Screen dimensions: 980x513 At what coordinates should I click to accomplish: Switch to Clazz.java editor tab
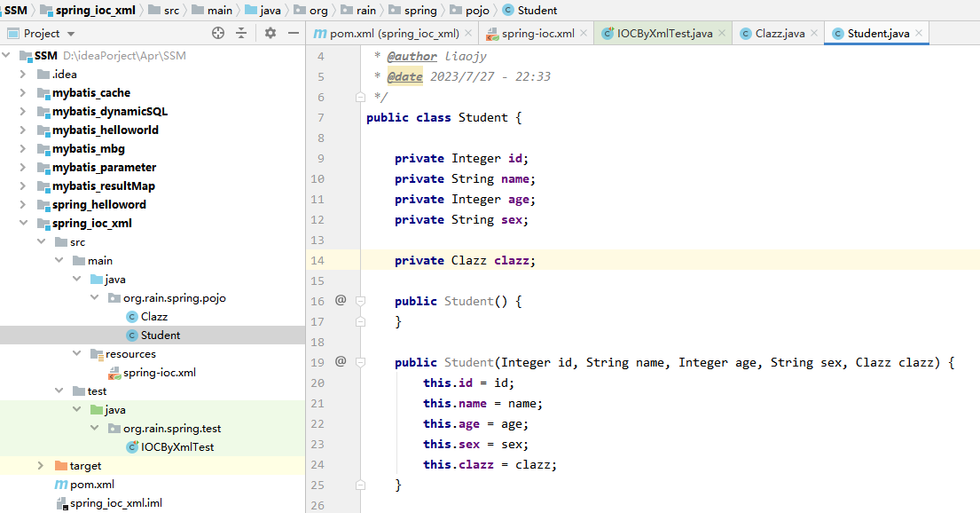pyautogui.click(x=780, y=33)
